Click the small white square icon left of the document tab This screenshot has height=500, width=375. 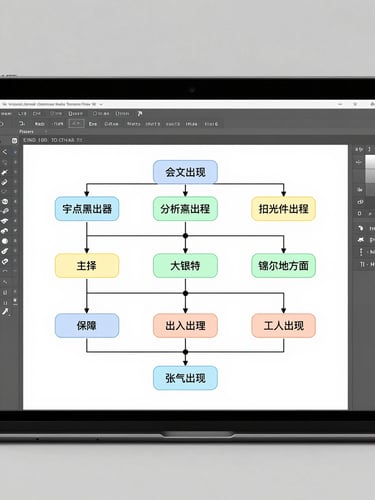coord(14,141)
